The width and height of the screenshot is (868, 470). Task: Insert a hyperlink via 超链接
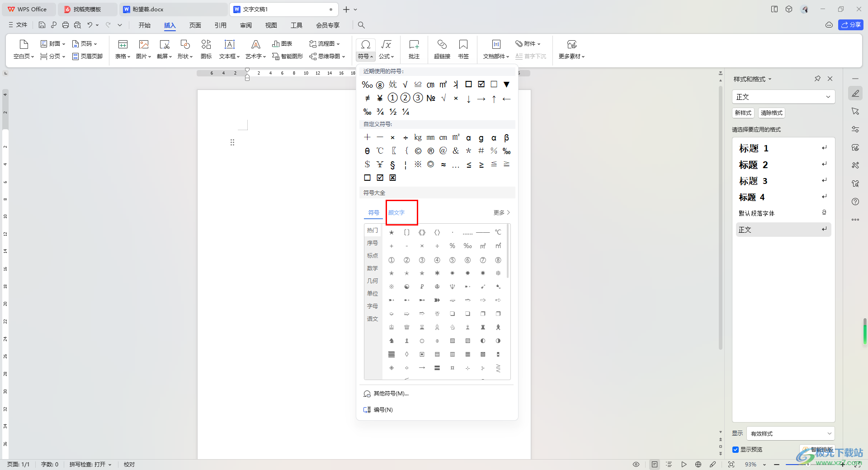442,50
